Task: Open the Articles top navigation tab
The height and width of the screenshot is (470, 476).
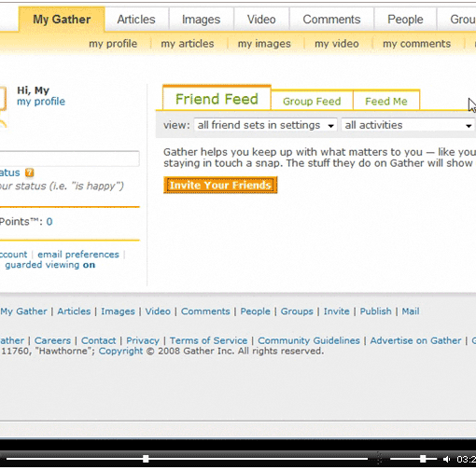Action: [136, 20]
